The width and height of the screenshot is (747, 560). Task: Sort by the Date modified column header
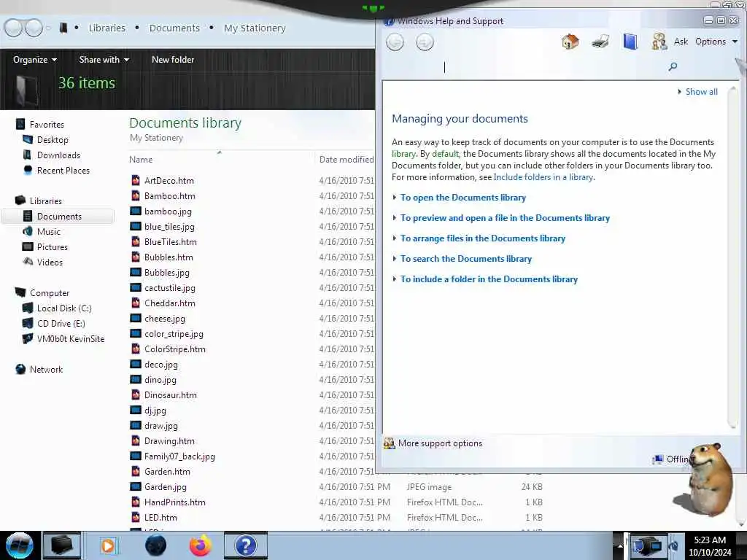click(x=347, y=160)
